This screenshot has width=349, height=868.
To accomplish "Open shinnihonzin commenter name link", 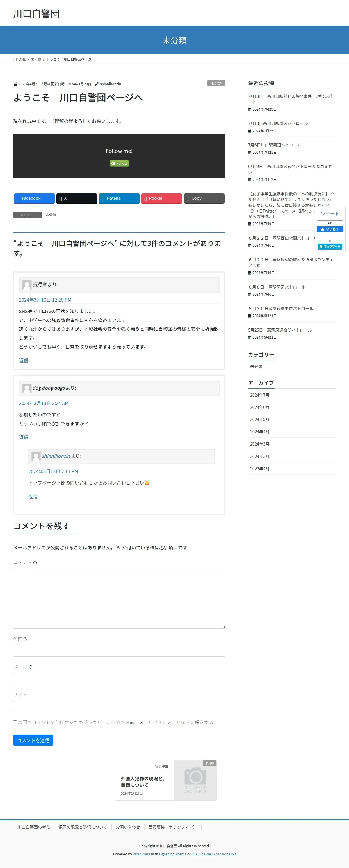I will coord(56,456).
